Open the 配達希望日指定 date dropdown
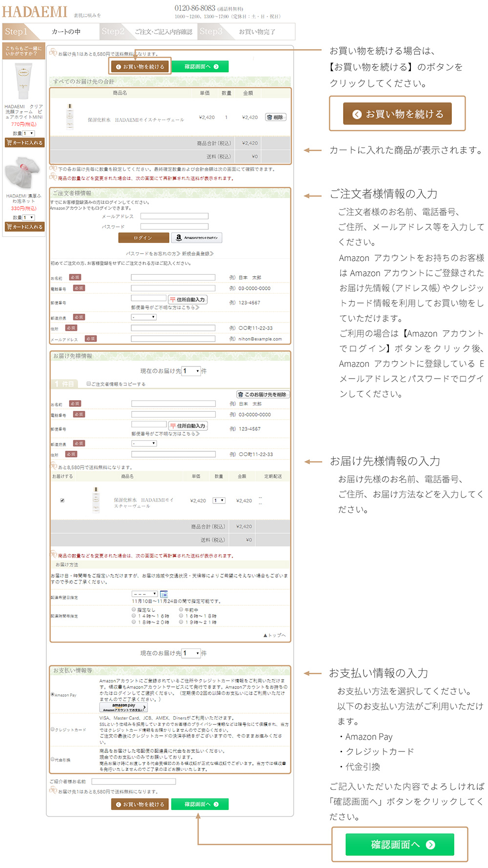The image size is (488, 868). 144,594
